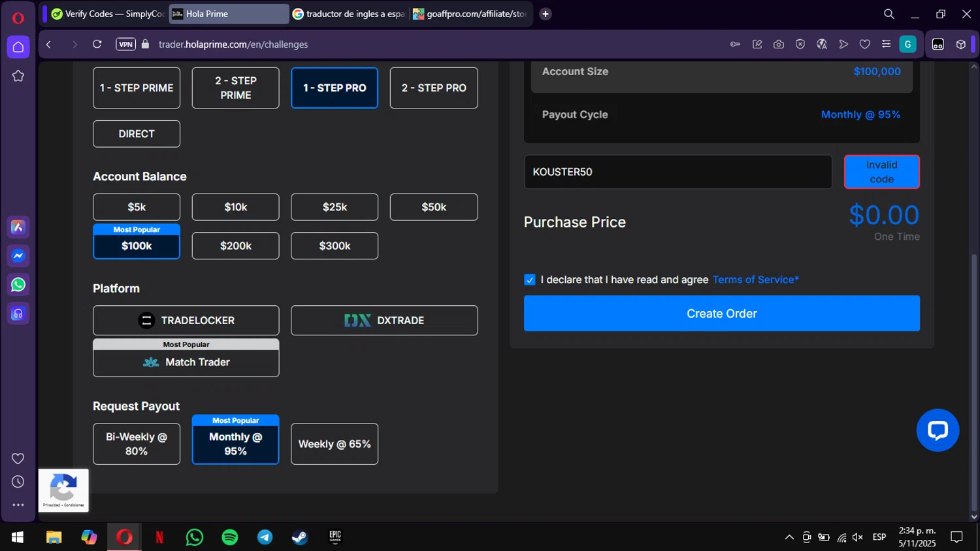Choose the Match Trader platform

186,362
